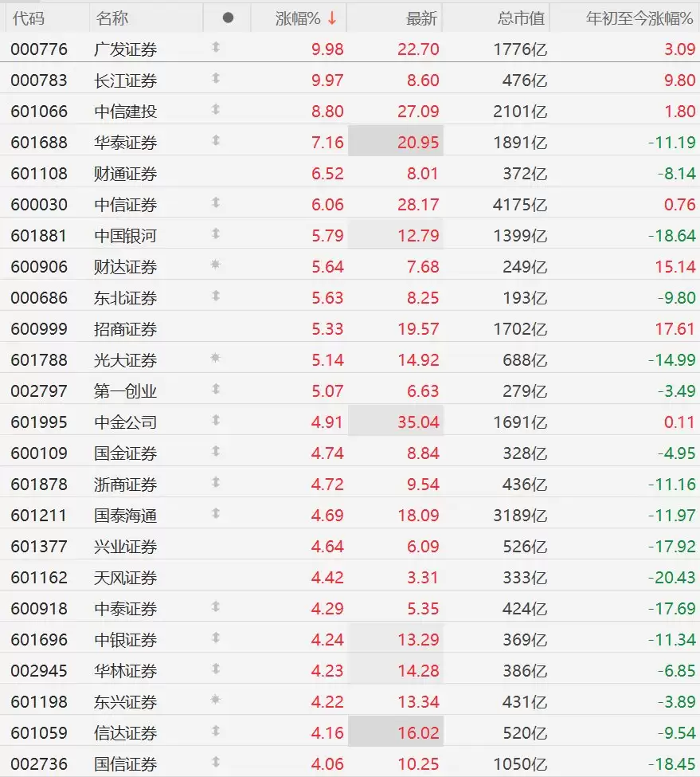The height and width of the screenshot is (777, 700).
Task: Select stock name 天风证券
Action: click(126, 578)
